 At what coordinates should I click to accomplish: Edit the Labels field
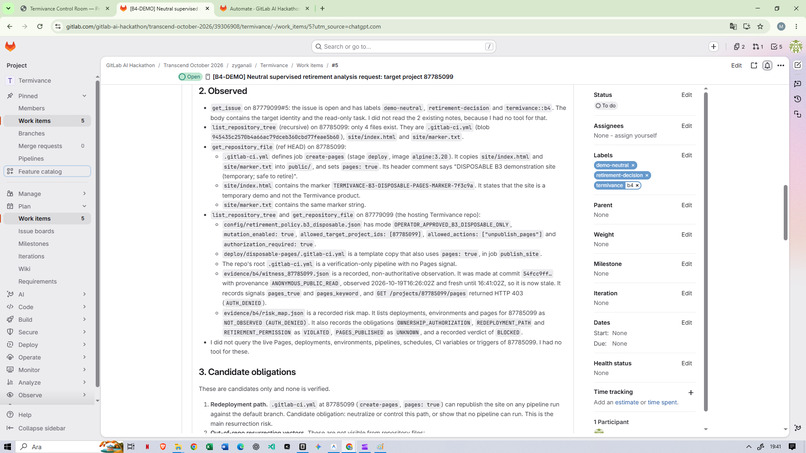click(686, 155)
